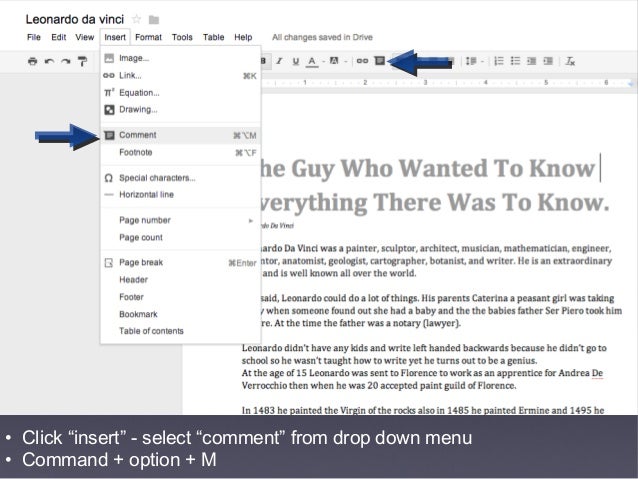The image size is (638, 479).
Task: Open the line spacing dropdown
Action: coord(472,61)
